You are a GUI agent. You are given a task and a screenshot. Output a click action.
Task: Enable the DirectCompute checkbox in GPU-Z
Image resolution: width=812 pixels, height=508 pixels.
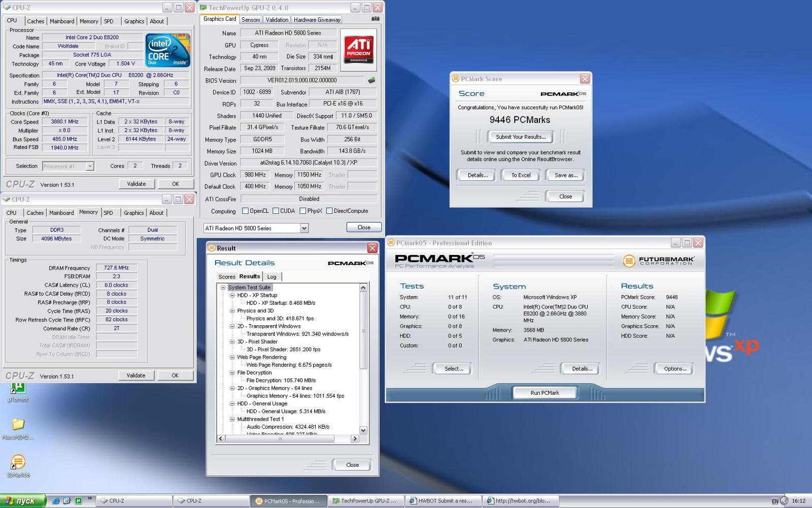(x=329, y=211)
